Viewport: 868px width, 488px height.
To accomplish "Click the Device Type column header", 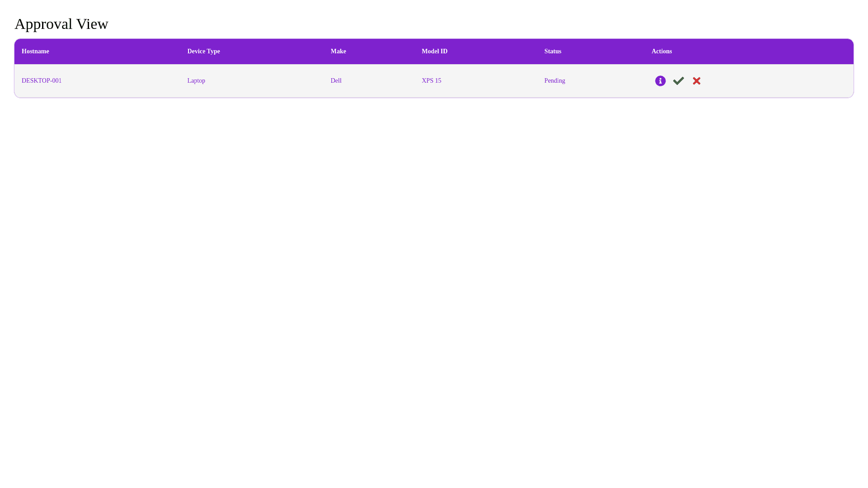I will pos(203,52).
